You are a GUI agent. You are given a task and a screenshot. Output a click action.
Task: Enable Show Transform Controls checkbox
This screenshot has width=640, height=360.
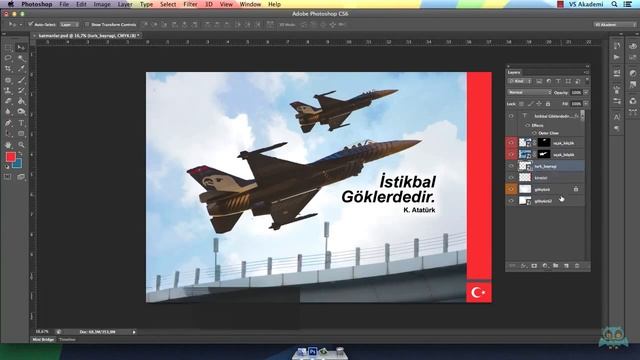coord(87,24)
